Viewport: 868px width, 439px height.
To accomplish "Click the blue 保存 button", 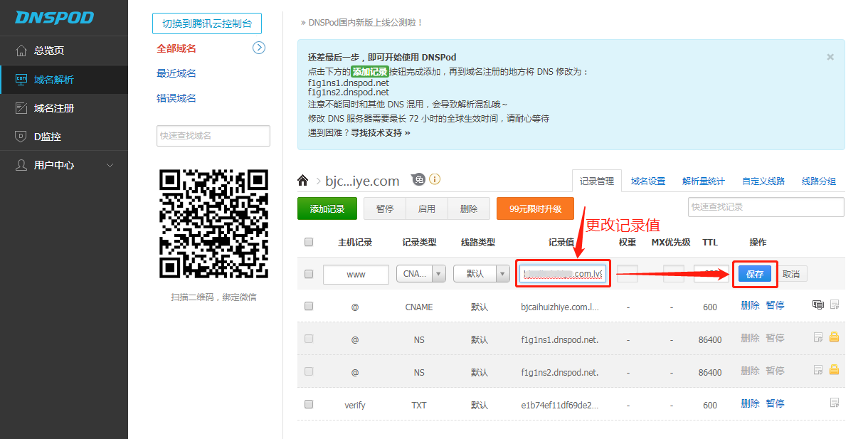I will [x=754, y=274].
